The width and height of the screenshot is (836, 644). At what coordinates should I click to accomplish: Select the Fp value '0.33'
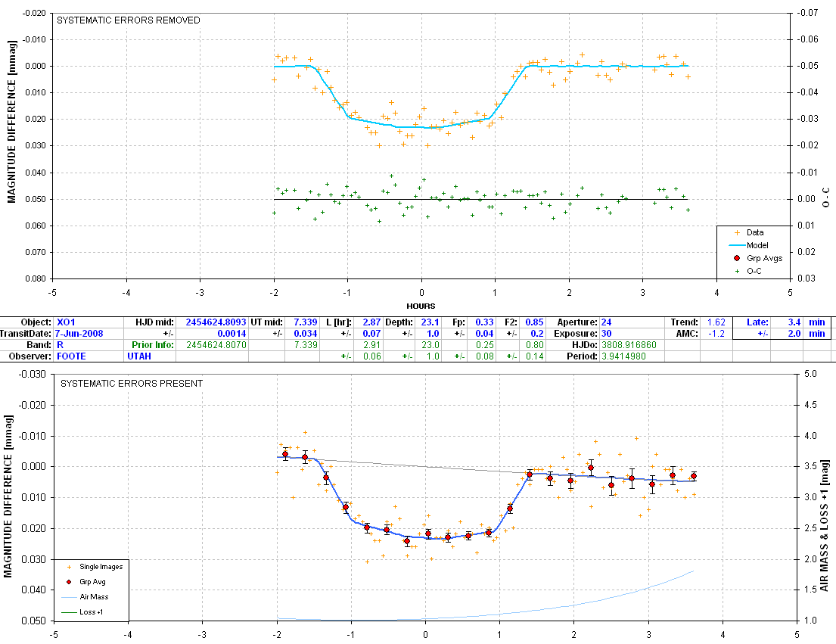point(485,322)
